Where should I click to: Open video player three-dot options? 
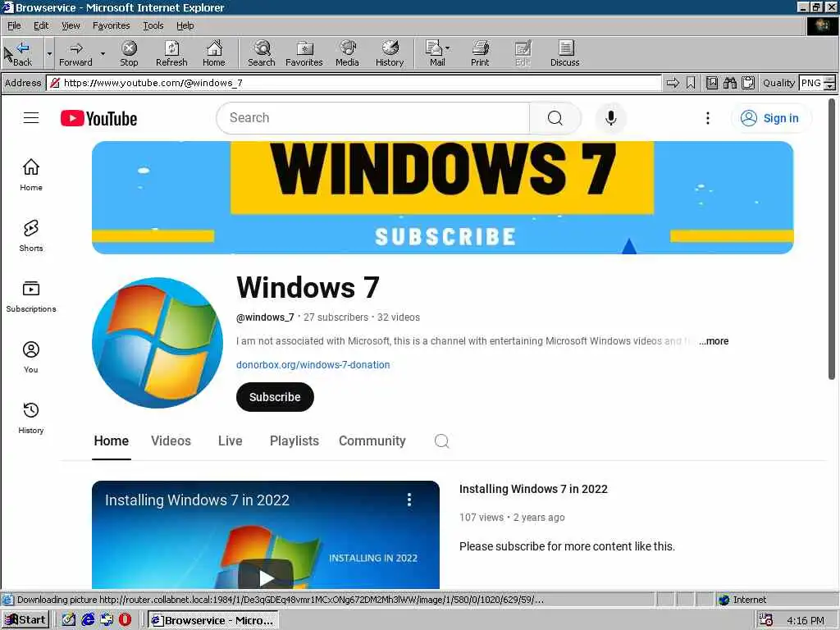(409, 500)
